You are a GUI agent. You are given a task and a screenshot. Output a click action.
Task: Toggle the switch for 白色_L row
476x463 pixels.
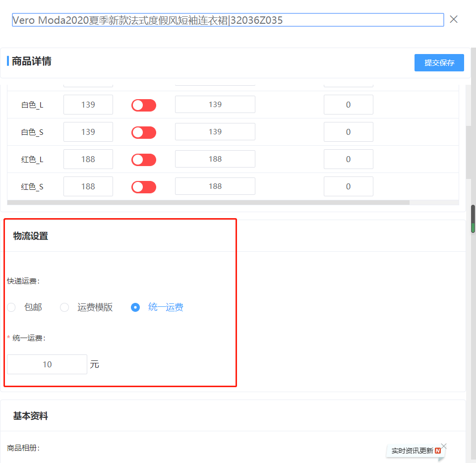coord(143,105)
